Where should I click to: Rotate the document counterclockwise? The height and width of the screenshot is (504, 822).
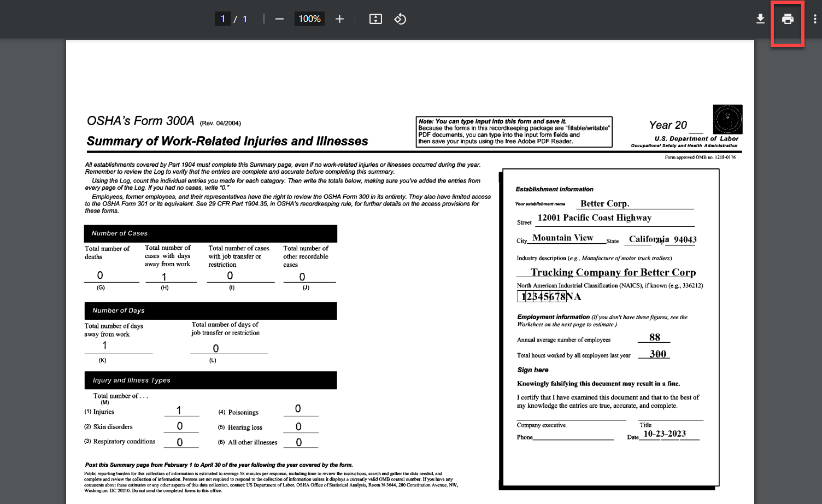[x=400, y=19]
